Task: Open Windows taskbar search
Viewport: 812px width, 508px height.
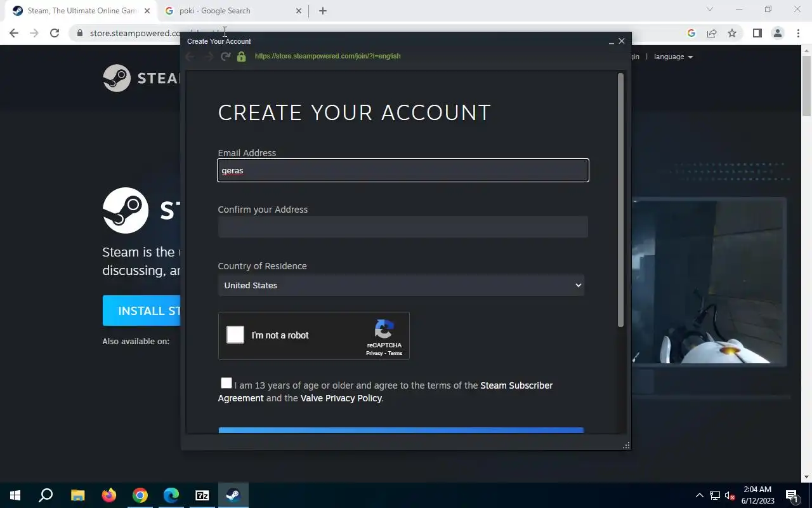Action: (x=46, y=495)
